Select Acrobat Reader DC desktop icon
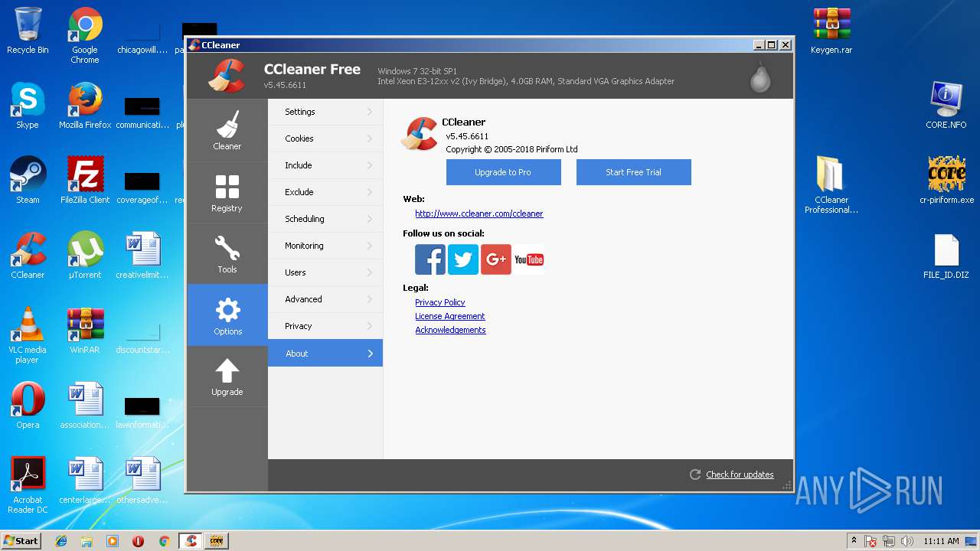The width and height of the screenshot is (980, 551). tap(28, 485)
